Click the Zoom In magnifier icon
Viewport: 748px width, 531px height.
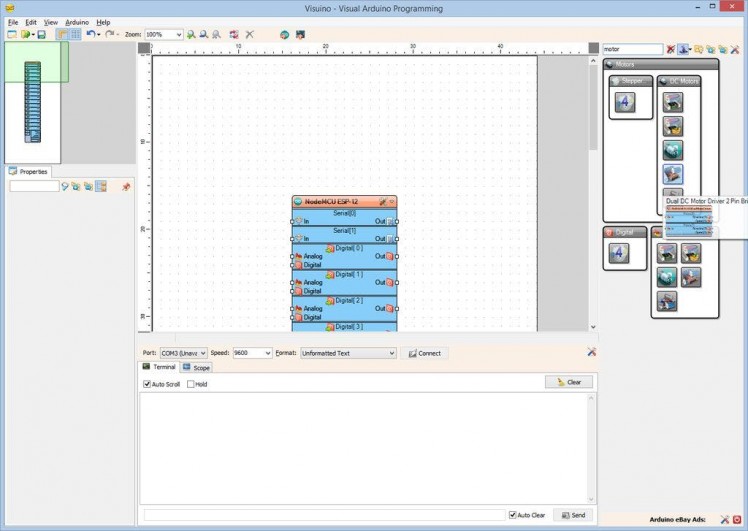[x=191, y=34]
